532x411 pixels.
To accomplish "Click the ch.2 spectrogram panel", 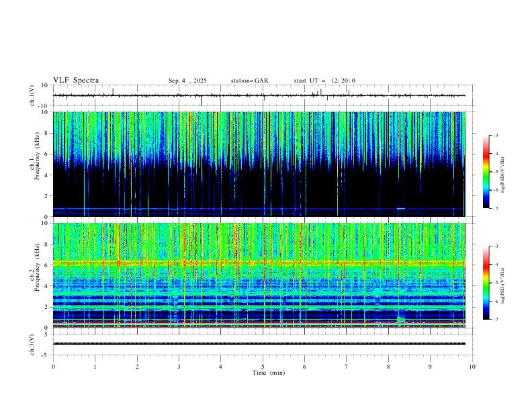I will [x=259, y=275].
